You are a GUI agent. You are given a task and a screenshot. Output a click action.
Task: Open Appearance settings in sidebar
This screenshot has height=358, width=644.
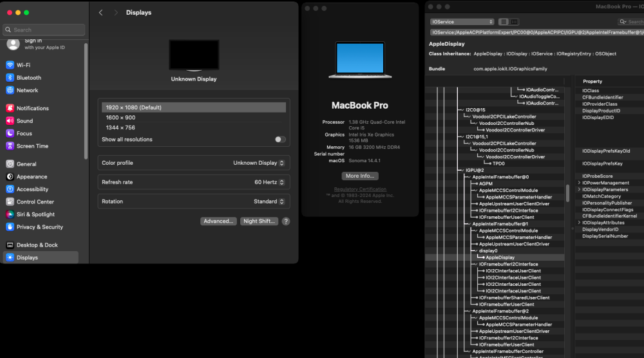pyautogui.click(x=32, y=176)
